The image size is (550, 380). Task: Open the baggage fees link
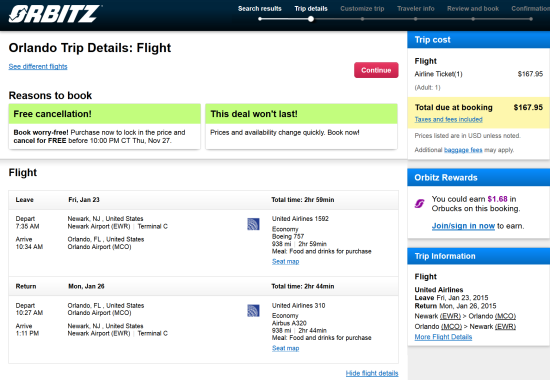coord(463,150)
